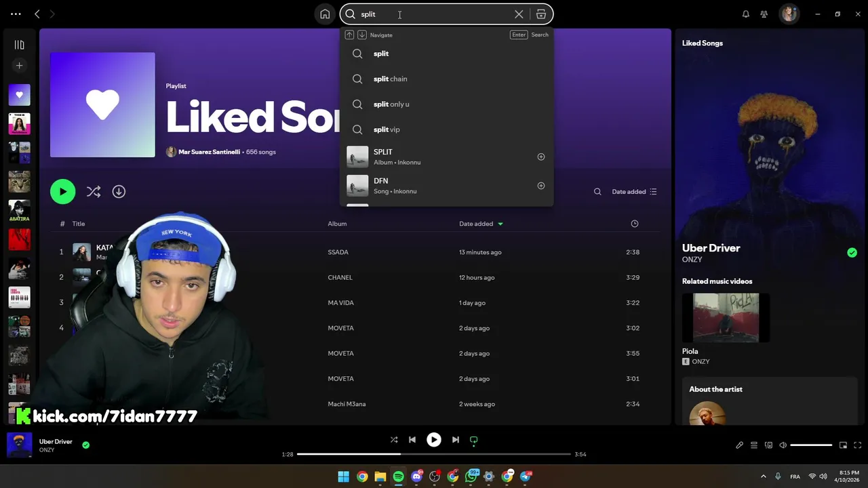Open Discord from the taskbar
The width and height of the screenshot is (868, 488).
(x=416, y=476)
